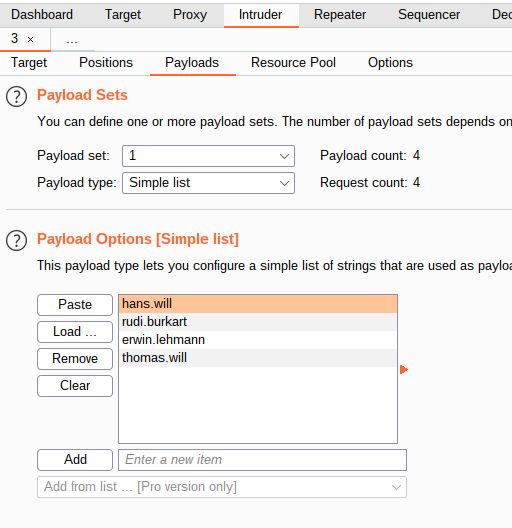Screen dimensions: 512x528
Task: Open the Repeater tab
Action: [340, 14]
